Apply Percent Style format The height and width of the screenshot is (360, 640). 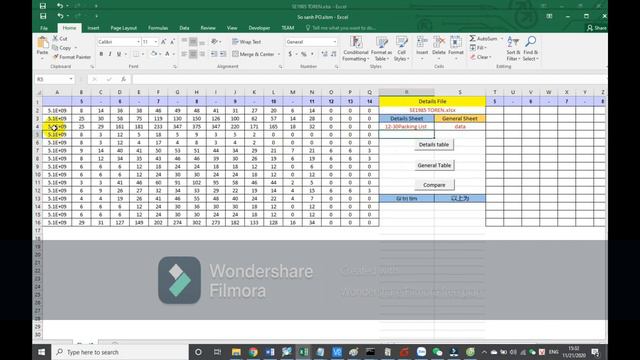pyautogui.click(x=304, y=54)
